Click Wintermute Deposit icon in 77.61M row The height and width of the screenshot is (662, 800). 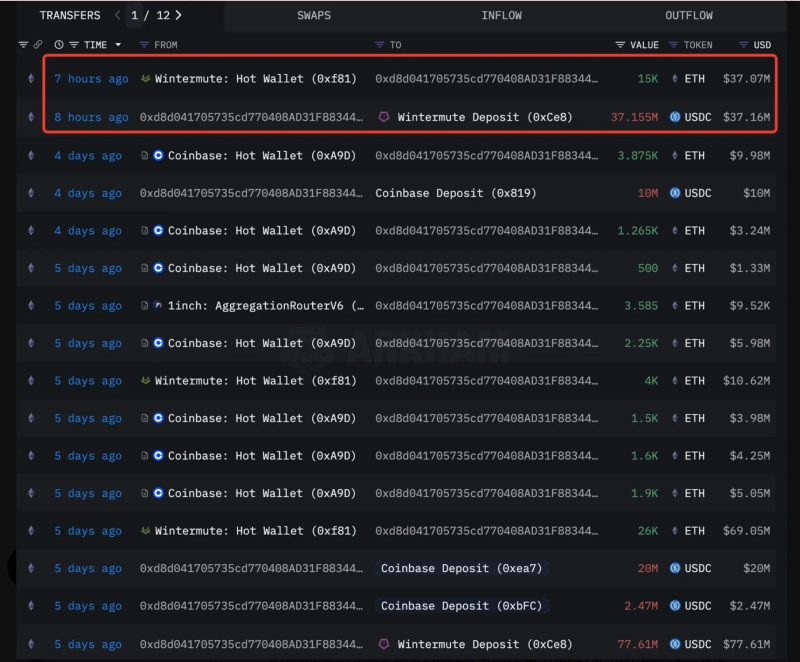(383, 644)
